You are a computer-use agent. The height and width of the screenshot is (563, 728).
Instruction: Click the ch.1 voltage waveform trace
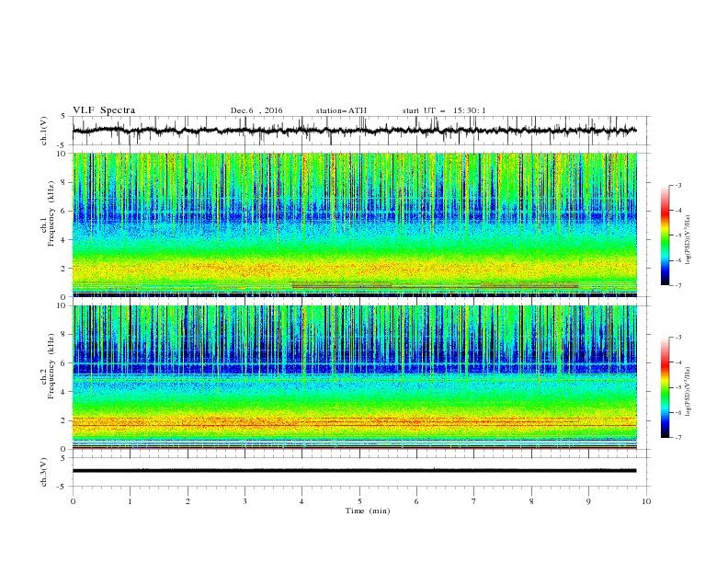pyautogui.click(x=354, y=131)
